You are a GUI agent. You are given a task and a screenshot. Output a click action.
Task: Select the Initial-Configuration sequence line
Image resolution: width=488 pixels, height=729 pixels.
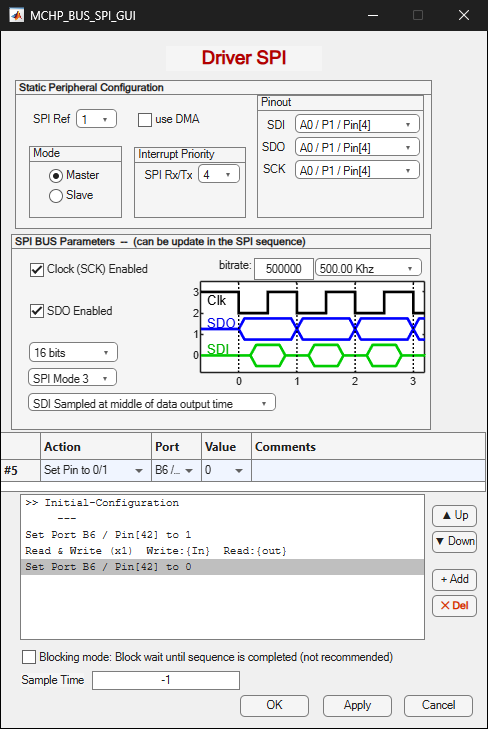click(x=222, y=503)
